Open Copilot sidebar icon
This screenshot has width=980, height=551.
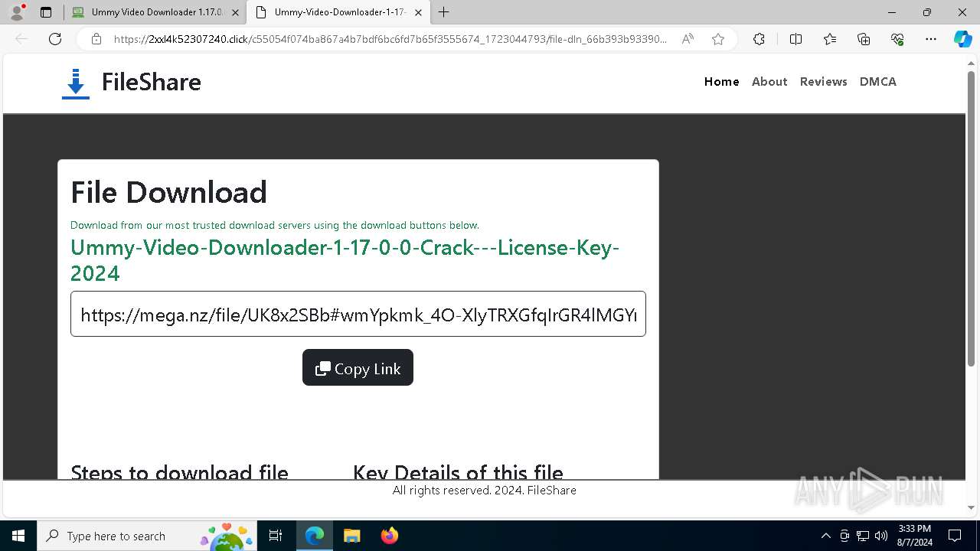point(962,39)
